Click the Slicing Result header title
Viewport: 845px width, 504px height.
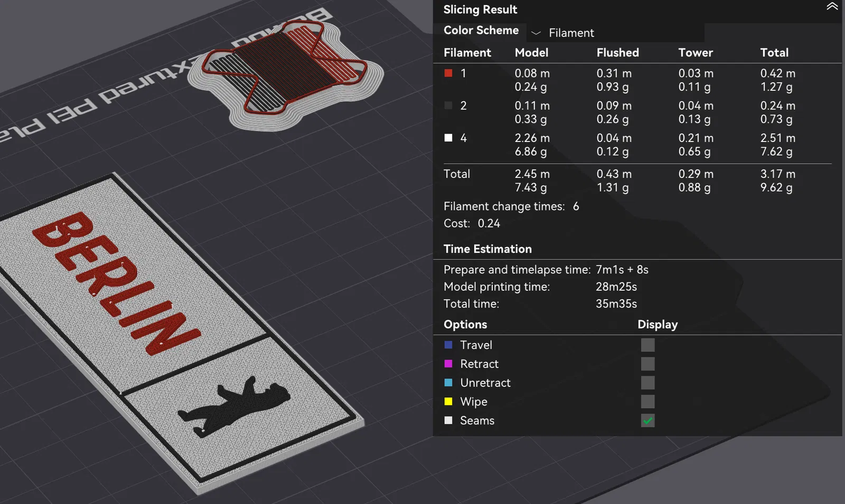pos(480,9)
